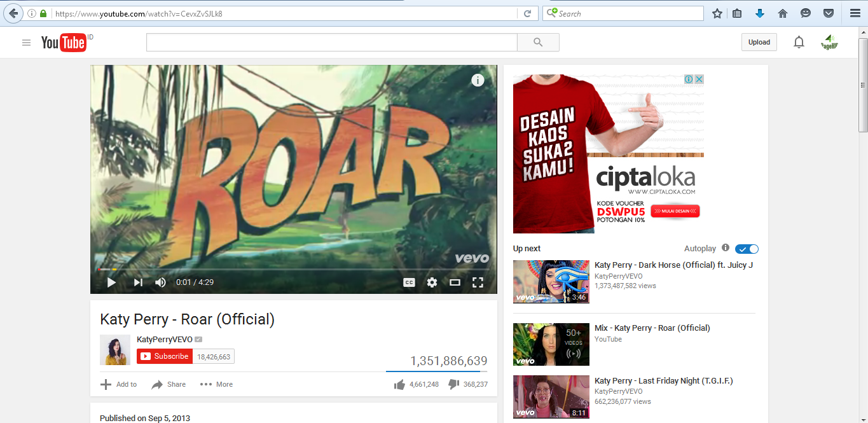Like the video with the thumbs up
Screen dimensions: 868x423
click(399, 384)
